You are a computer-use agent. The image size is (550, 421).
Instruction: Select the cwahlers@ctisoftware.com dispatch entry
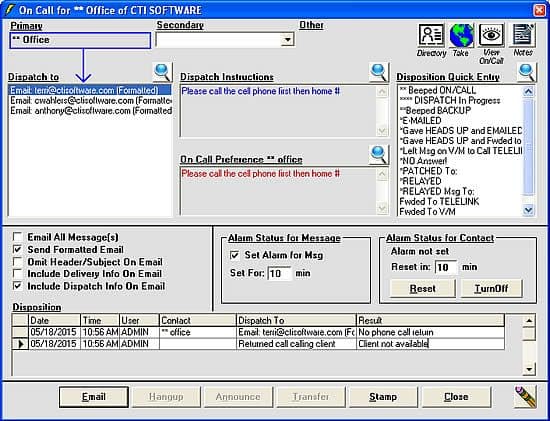tap(90, 101)
